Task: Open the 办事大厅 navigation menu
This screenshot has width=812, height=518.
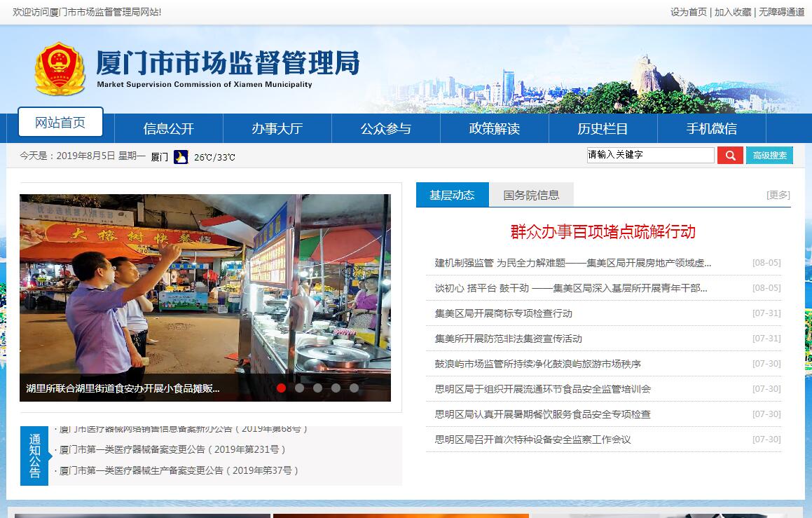Action: pyautogui.click(x=277, y=128)
